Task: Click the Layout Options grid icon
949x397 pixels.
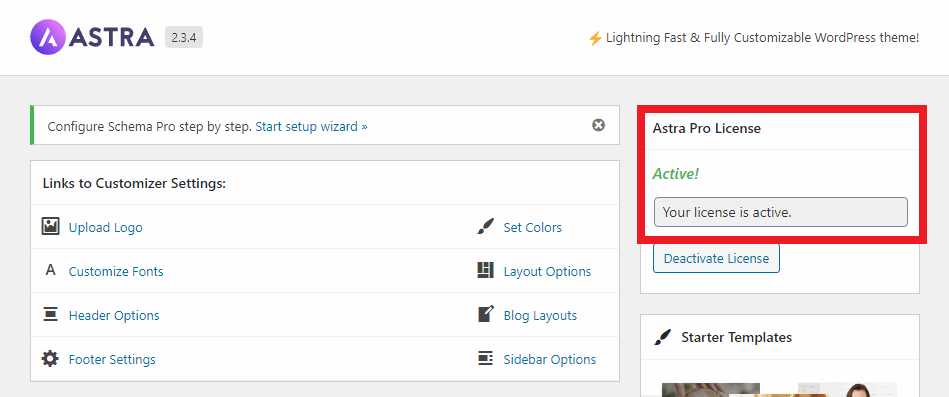Action: [x=485, y=271]
